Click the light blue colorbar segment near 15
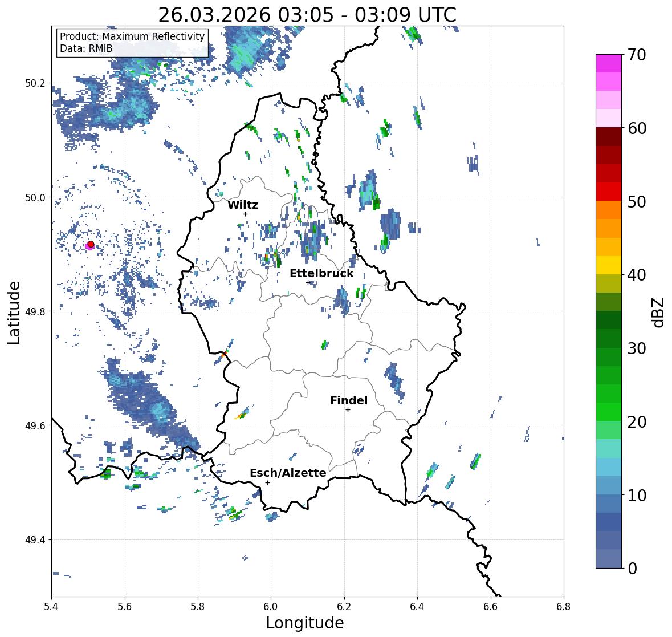This screenshot has width=672, height=637. point(609,467)
